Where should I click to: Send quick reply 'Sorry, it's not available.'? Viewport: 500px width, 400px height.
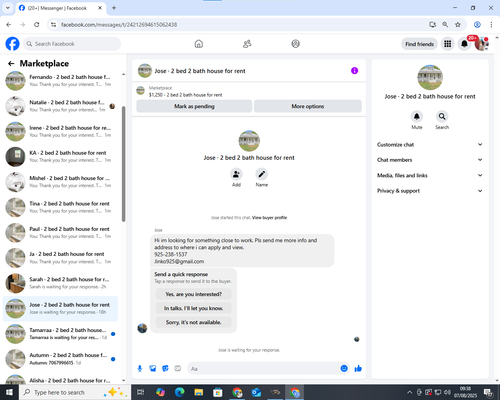click(x=193, y=322)
